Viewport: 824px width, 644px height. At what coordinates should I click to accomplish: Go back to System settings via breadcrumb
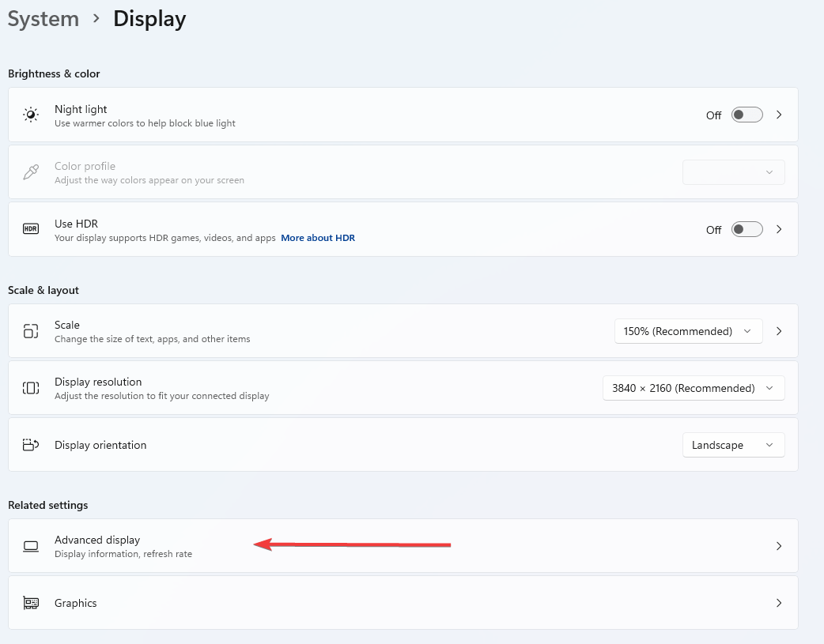click(x=43, y=18)
